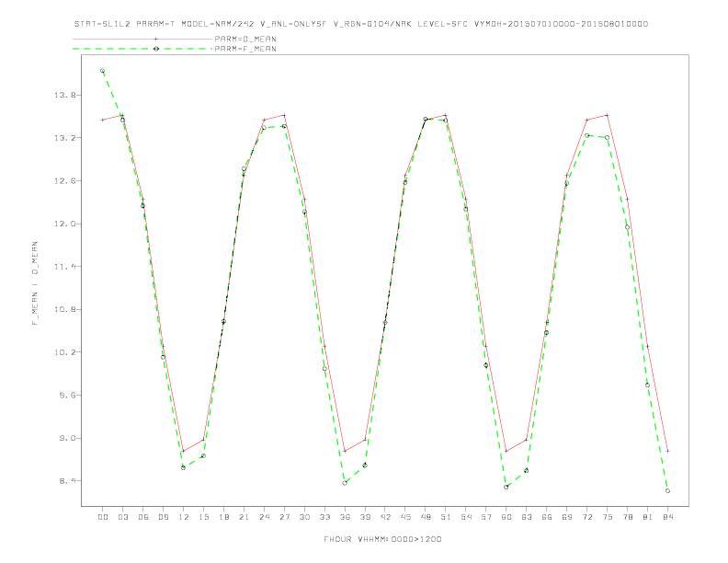Pick the O_MEAN plus data point at hour 12
The image size is (728, 563).
tap(184, 451)
